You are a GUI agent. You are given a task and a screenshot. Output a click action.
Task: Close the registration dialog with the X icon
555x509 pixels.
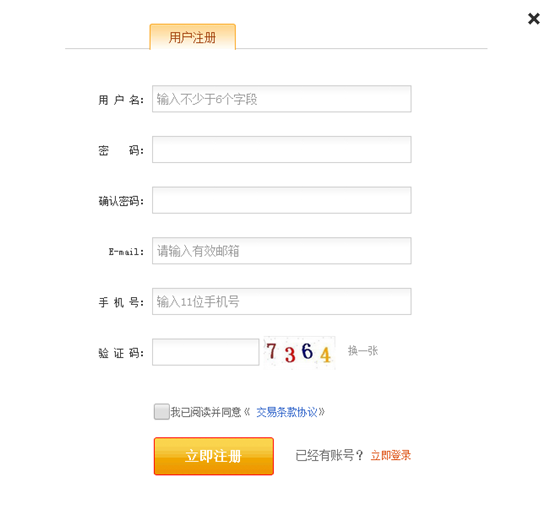533,19
